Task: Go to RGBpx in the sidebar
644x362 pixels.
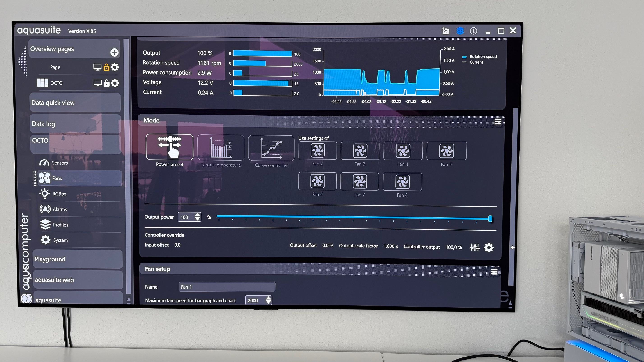Action: pyautogui.click(x=59, y=194)
